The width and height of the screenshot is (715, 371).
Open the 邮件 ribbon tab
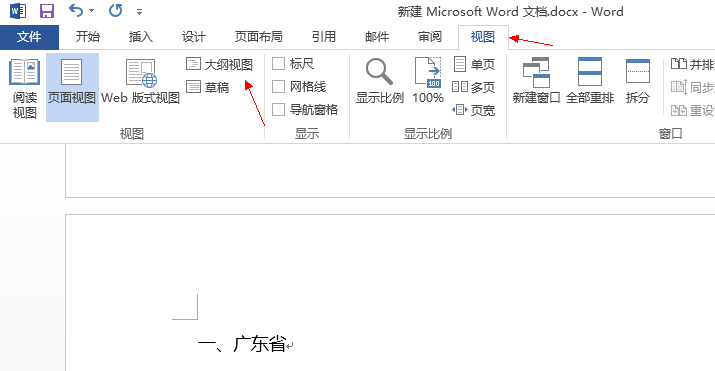[377, 36]
